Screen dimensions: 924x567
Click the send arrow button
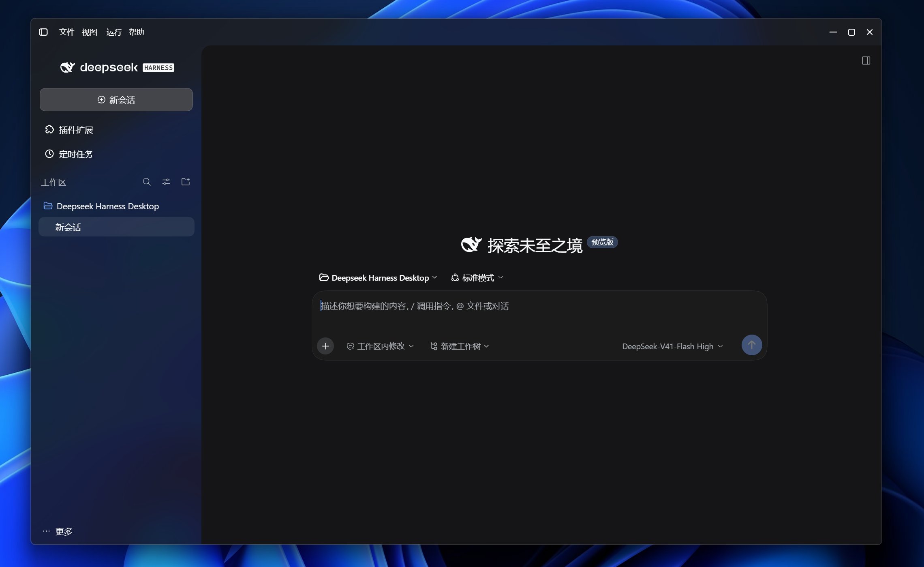coord(752,345)
